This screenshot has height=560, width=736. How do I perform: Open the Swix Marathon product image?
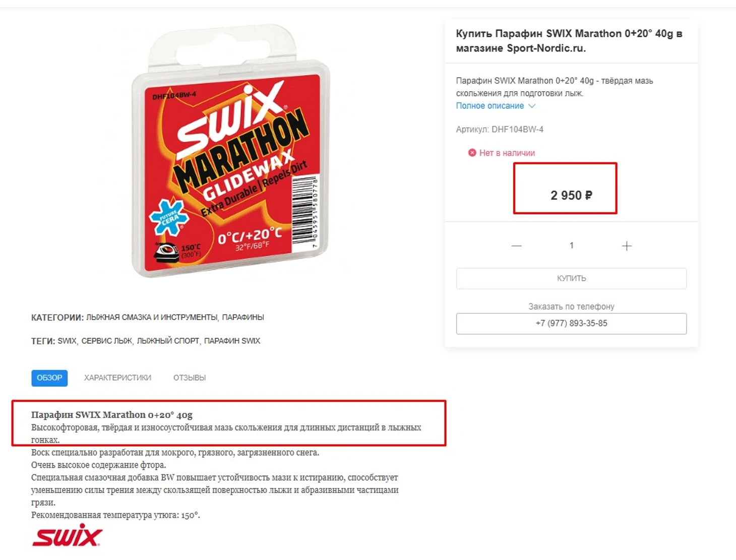[x=230, y=151]
